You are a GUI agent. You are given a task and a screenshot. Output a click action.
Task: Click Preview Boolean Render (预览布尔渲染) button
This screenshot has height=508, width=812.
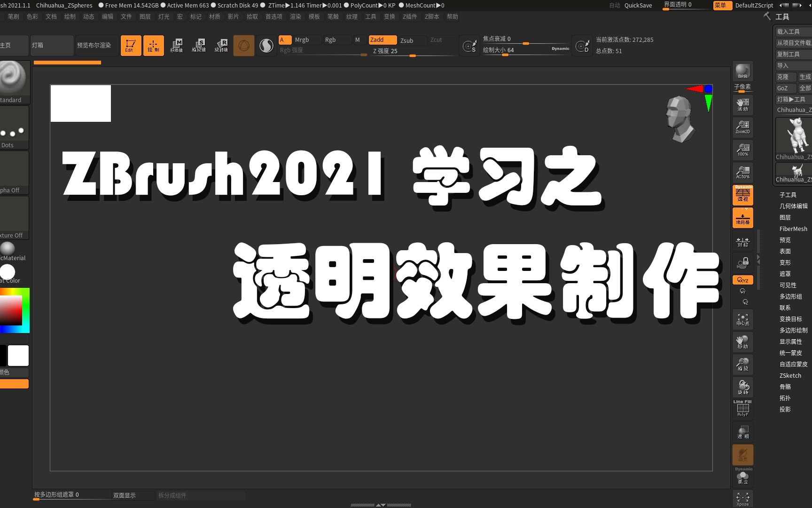point(97,46)
